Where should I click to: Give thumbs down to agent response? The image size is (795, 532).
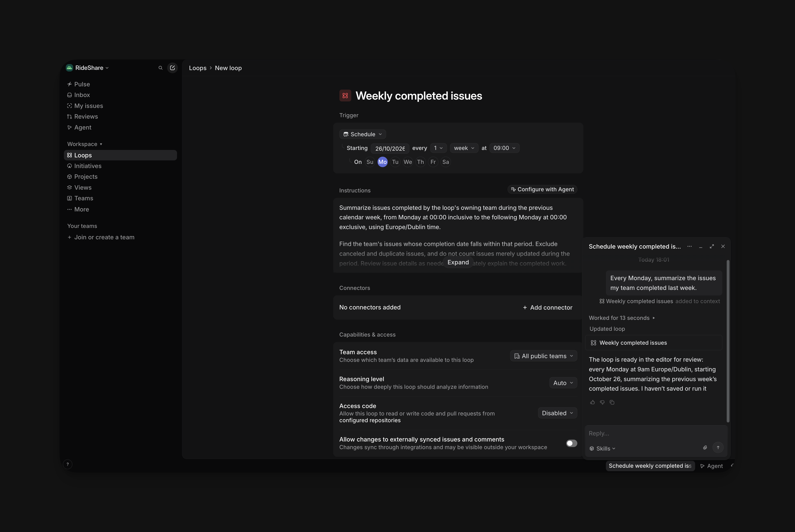[x=602, y=402]
